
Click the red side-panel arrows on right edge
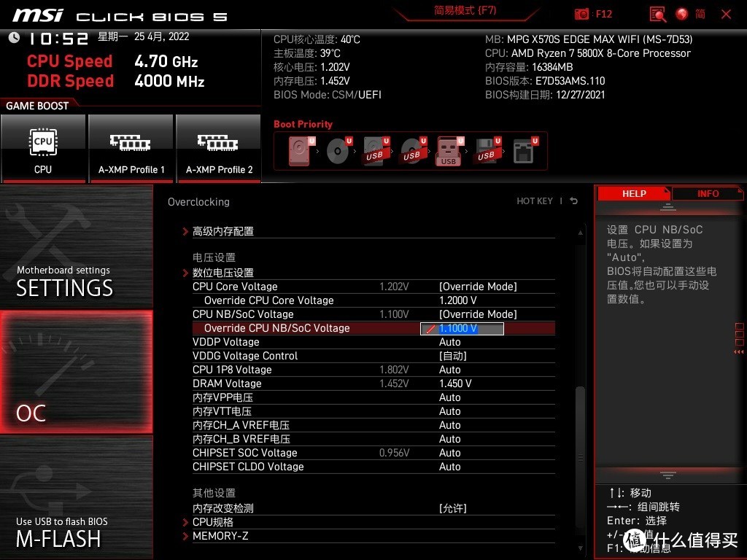coord(739,352)
